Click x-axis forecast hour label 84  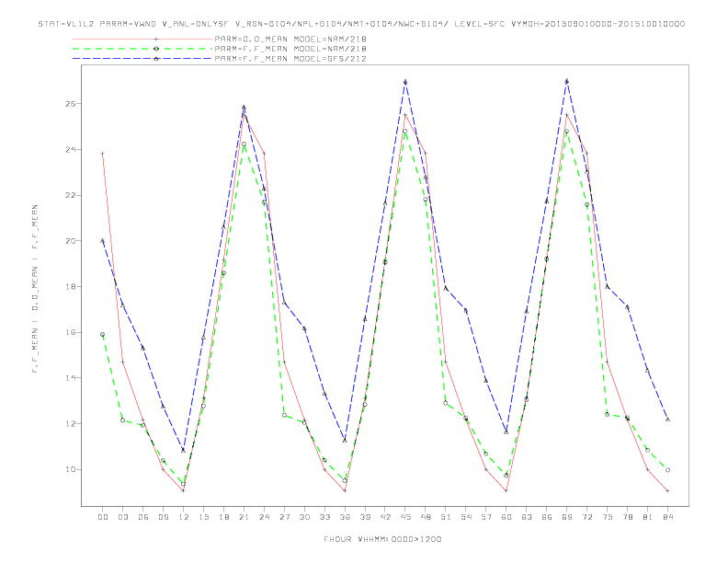pyautogui.click(x=668, y=517)
